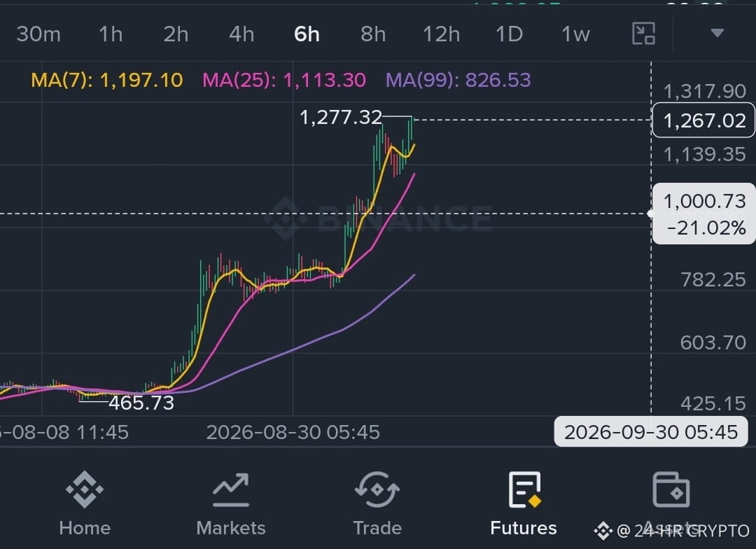Viewport: 756px width, 549px height.
Task: Choose the 4h timeframe
Action: coord(241,34)
